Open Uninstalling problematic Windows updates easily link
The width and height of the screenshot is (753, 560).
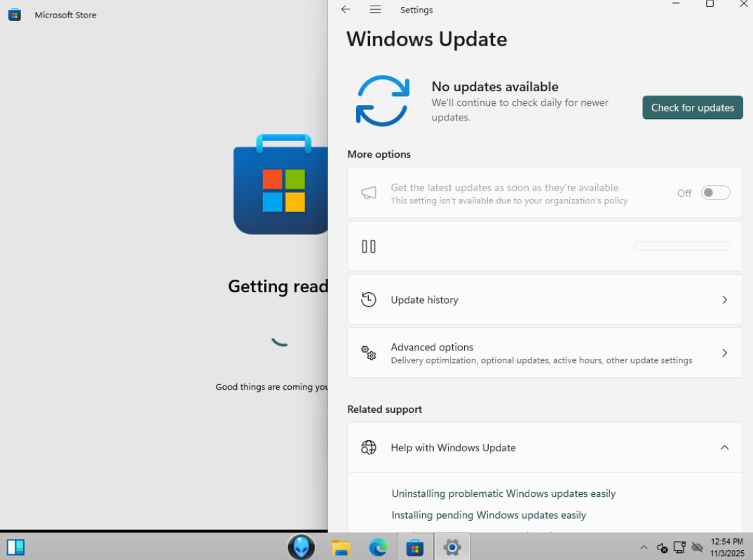pos(503,494)
